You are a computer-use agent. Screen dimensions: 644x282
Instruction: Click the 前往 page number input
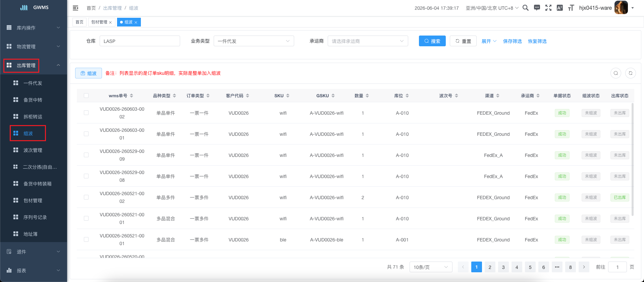(x=618, y=267)
